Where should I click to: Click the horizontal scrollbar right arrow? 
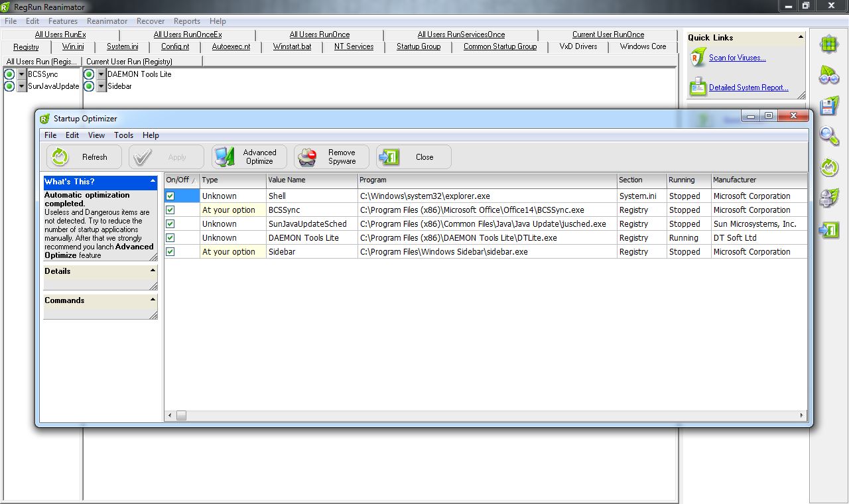802,416
